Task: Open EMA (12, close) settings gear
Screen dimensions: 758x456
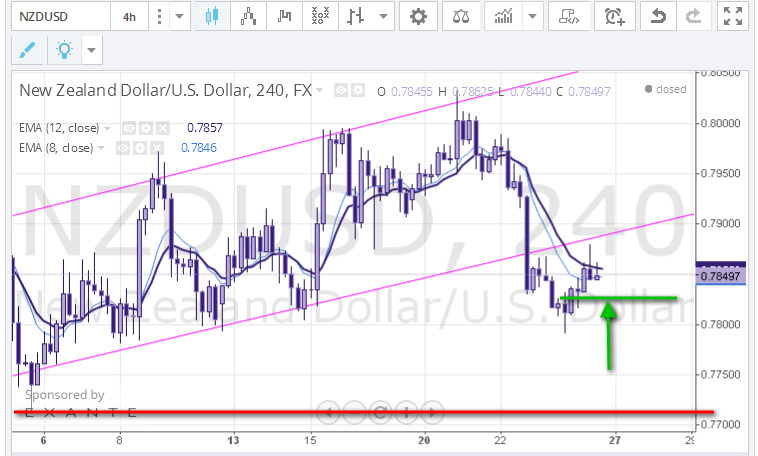Action: click(x=146, y=128)
